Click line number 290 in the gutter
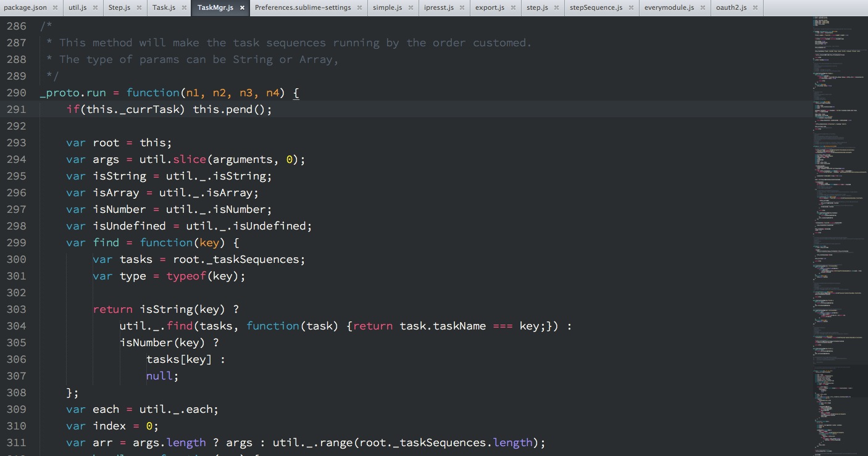 (x=17, y=93)
